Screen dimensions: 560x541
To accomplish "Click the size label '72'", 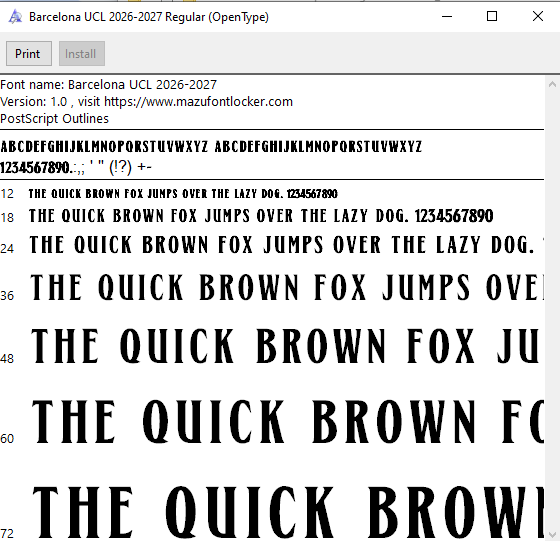I will [x=7, y=534].
